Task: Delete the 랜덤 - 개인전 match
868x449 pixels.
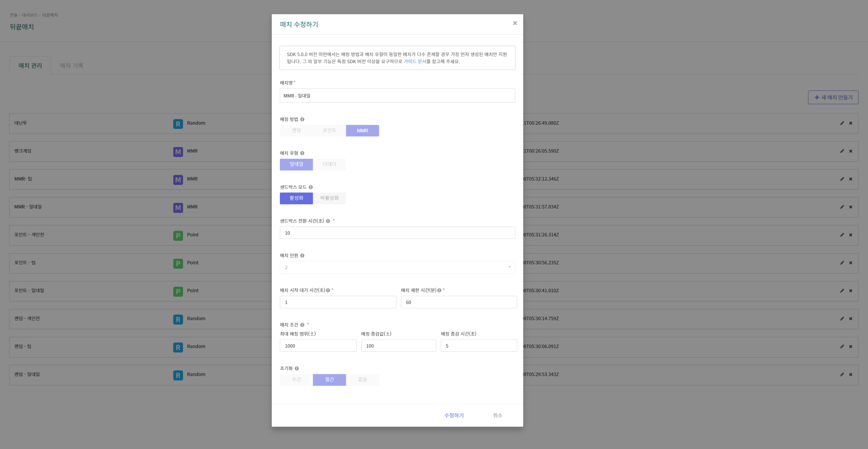Action: [x=850, y=319]
